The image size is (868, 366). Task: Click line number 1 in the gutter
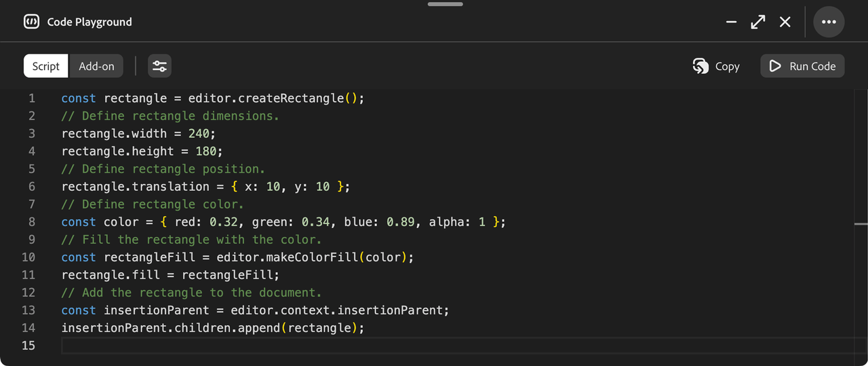pyautogui.click(x=31, y=98)
